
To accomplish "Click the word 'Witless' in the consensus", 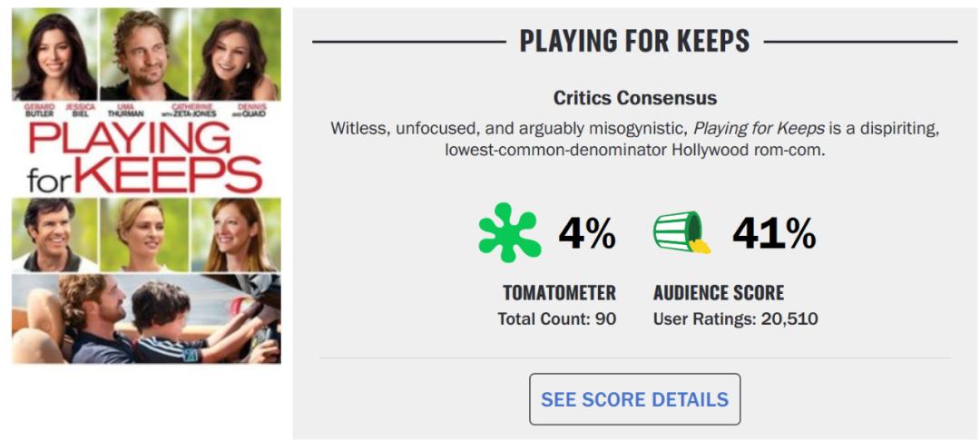I will point(358,129).
